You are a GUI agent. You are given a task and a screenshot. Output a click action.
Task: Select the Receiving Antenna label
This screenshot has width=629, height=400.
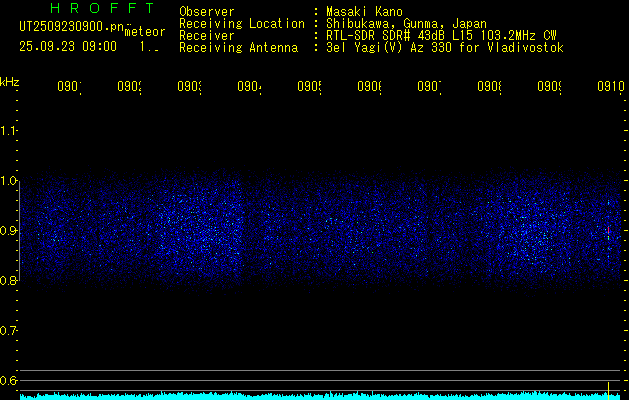pyautogui.click(x=239, y=48)
